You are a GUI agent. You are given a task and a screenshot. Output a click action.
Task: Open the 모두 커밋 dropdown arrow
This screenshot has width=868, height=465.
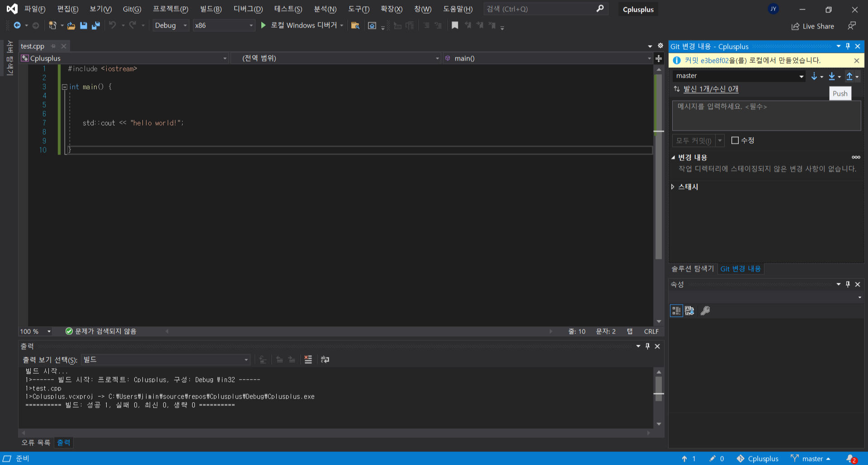point(720,141)
